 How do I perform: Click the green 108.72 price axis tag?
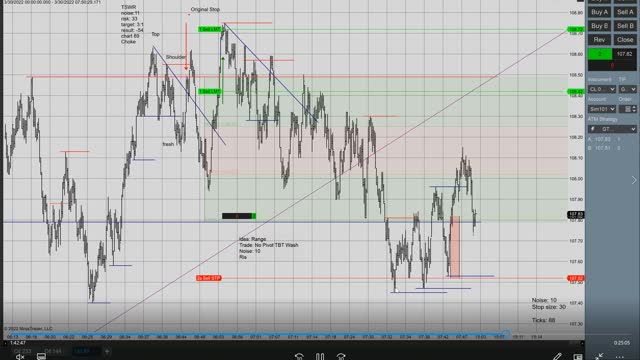pyautogui.click(x=576, y=29)
